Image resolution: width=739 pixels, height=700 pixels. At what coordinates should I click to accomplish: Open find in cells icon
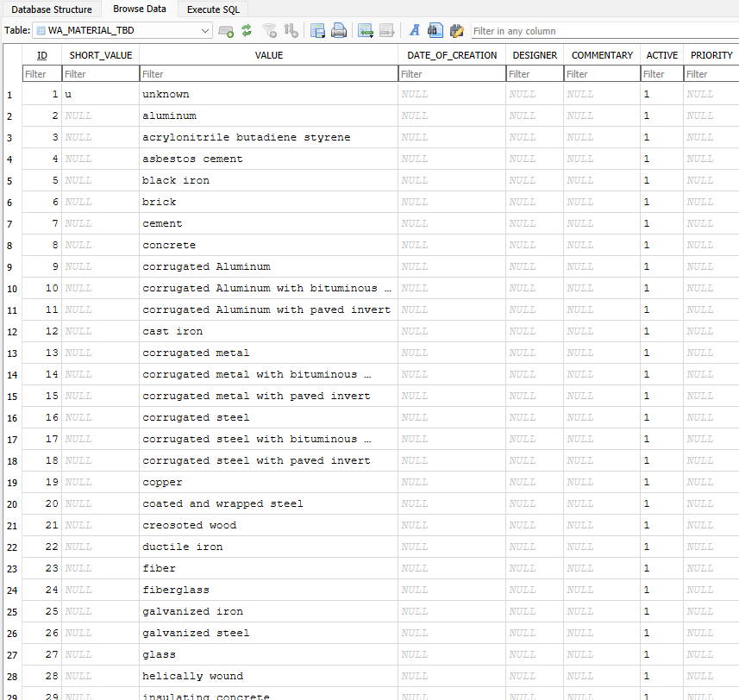click(x=435, y=31)
